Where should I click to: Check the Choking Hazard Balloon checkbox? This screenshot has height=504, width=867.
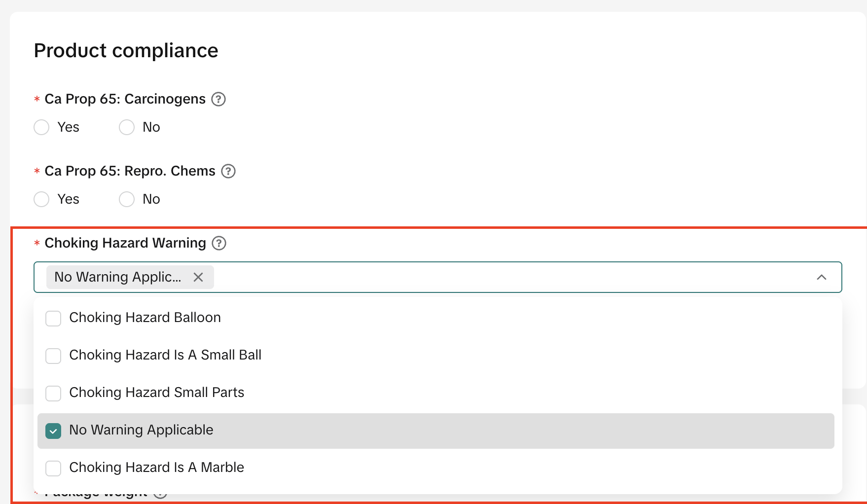53,319
